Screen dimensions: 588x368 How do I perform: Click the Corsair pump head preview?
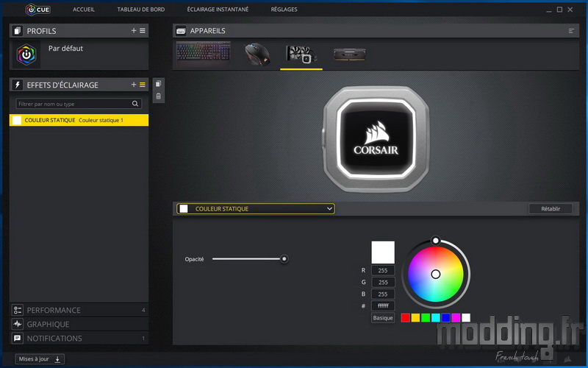376,139
